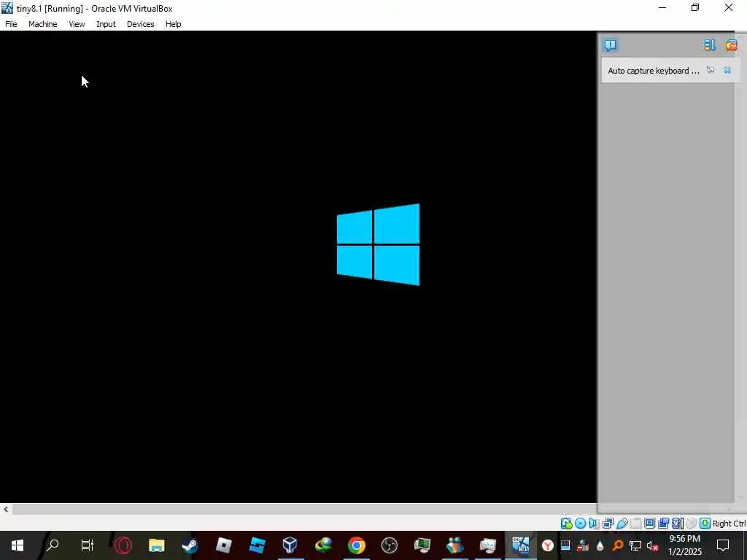The height and width of the screenshot is (560, 747).
Task: Click the orange magnifier tray icon
Action: pos(618,545)
